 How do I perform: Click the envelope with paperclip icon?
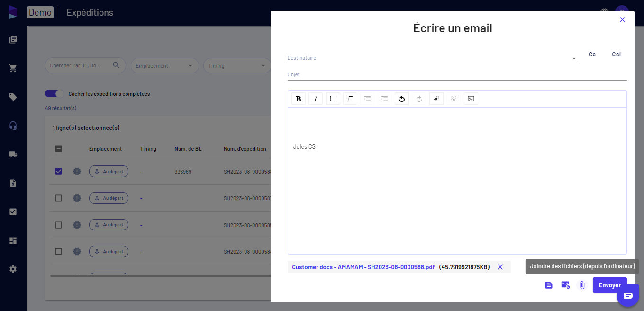[565, 285]
